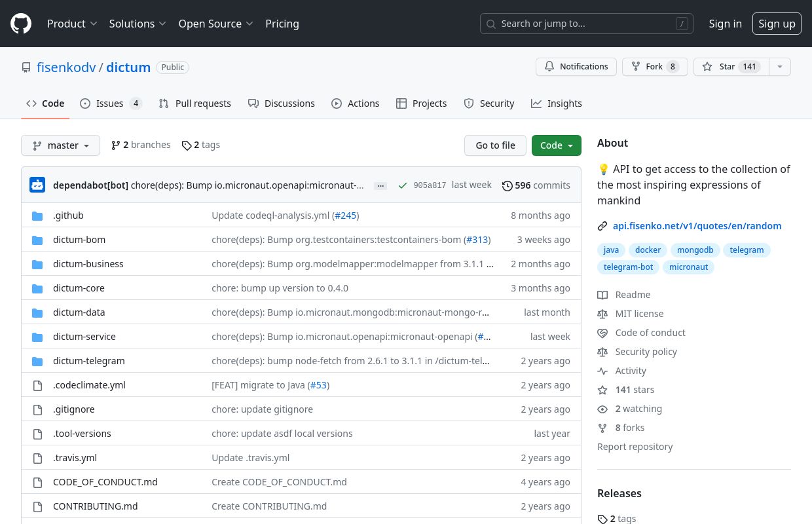
Task: Click the Go to file button
Action: click(x=495, y=145)
